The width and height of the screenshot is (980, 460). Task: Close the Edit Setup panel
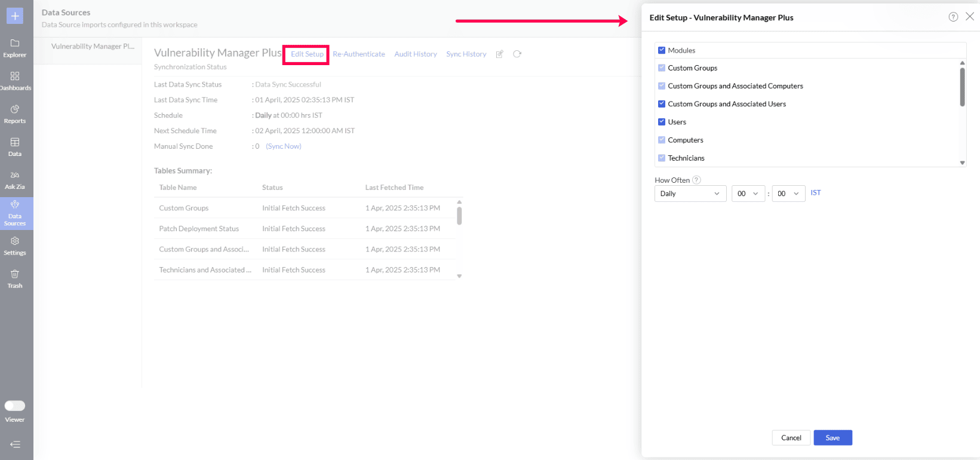[970, 17]
